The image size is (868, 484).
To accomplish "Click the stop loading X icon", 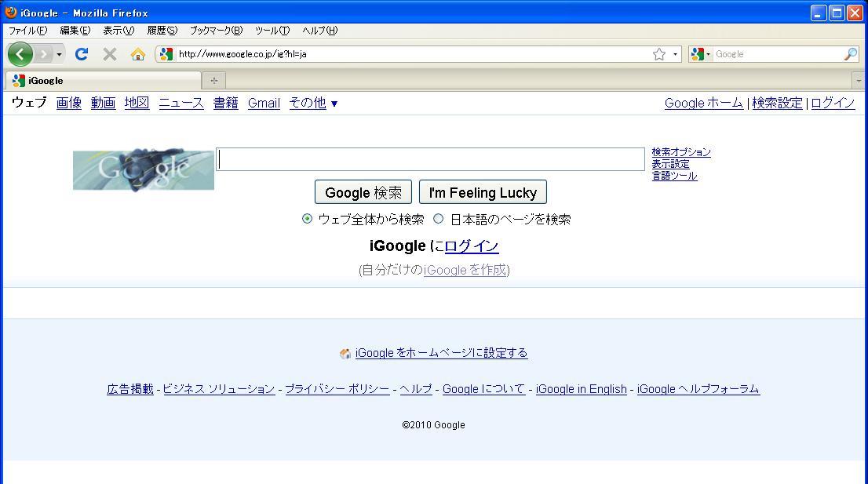I will pyautogui.click(x=110, y=54).
